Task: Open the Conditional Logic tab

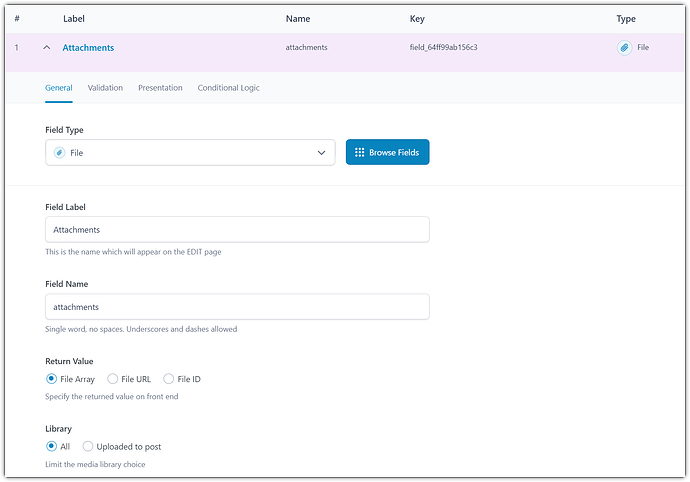Action: [228, 88]
